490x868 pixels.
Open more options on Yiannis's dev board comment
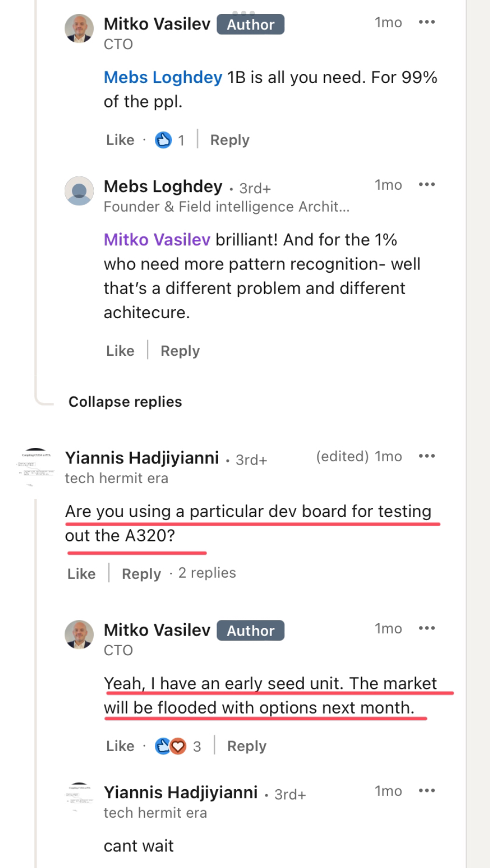click(427, 457)
